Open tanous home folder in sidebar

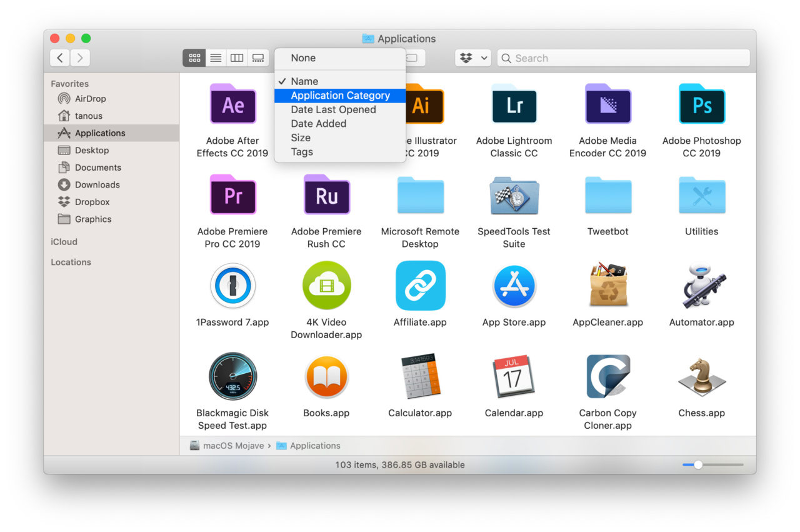(x=111, y=116)
